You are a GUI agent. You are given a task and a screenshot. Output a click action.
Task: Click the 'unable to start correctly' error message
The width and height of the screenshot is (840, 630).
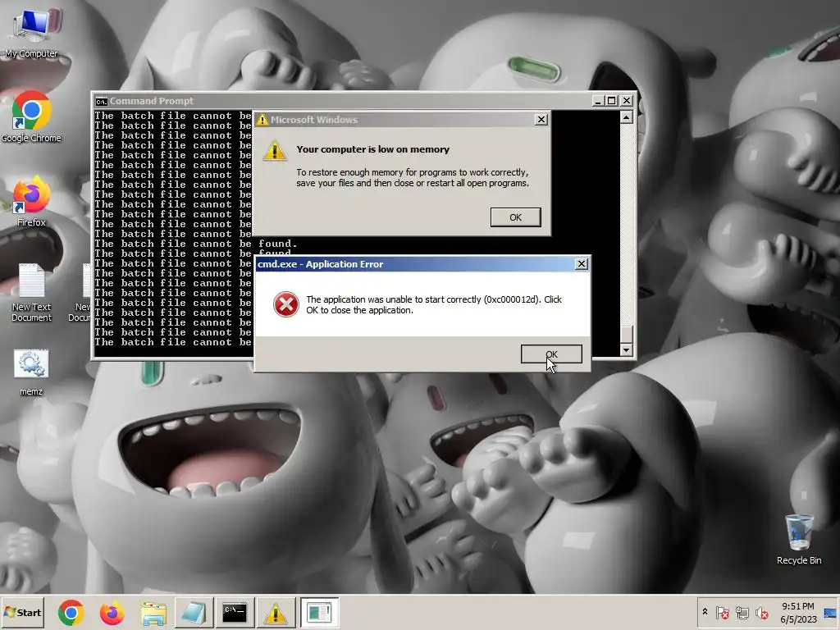click(434, 305)
